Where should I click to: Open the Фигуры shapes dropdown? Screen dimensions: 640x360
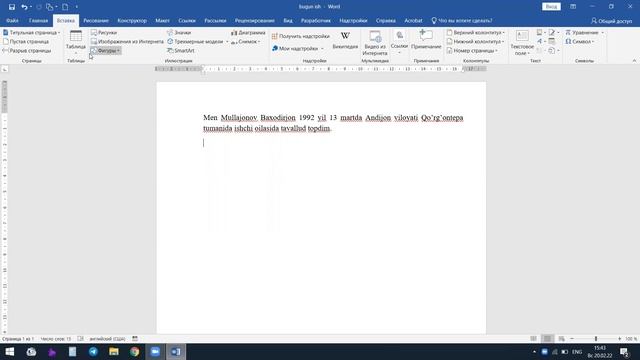click(106, 51)
